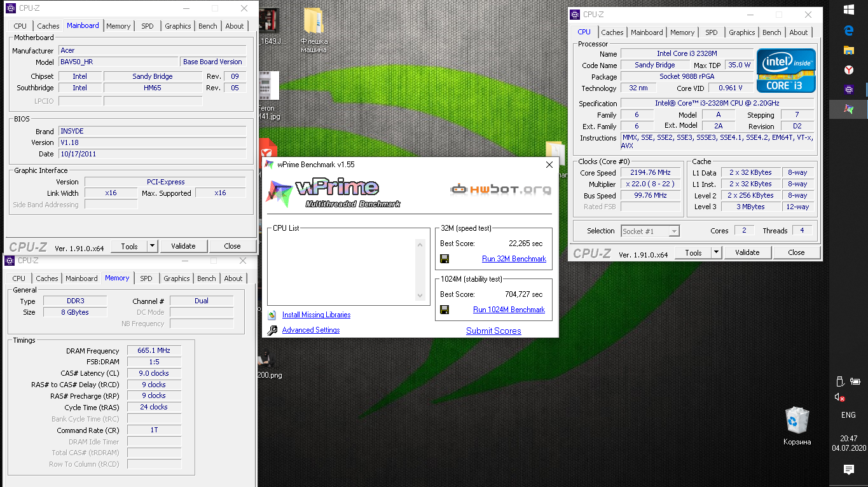This screenshot has width=868, height=487.
Task: Click BIOS version V1.18 field
Action: [x=153, y=142]
